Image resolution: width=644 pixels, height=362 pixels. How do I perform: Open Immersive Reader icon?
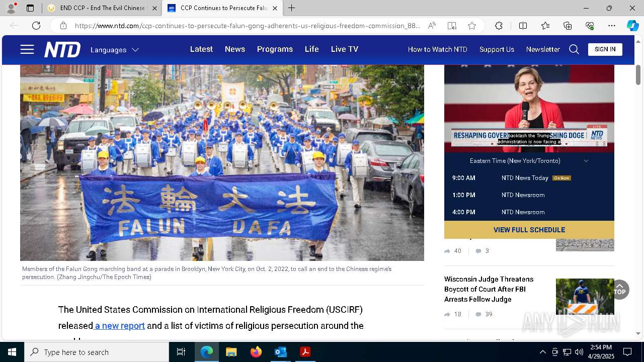pos(452,26)
